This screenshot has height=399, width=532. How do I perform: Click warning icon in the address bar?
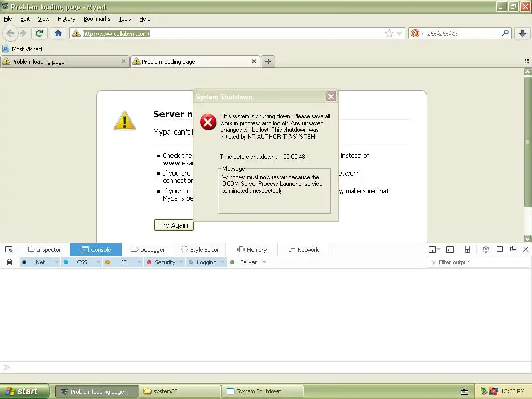[76, 33]
